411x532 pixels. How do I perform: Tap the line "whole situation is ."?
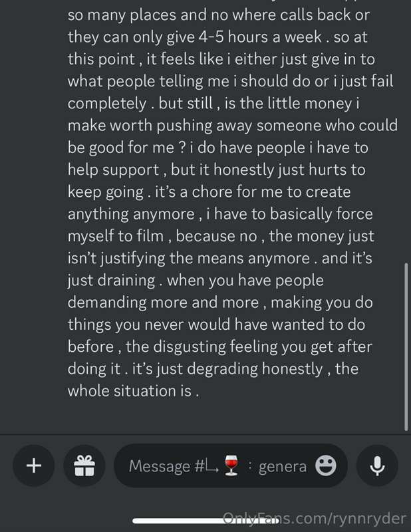click(134, 391)
